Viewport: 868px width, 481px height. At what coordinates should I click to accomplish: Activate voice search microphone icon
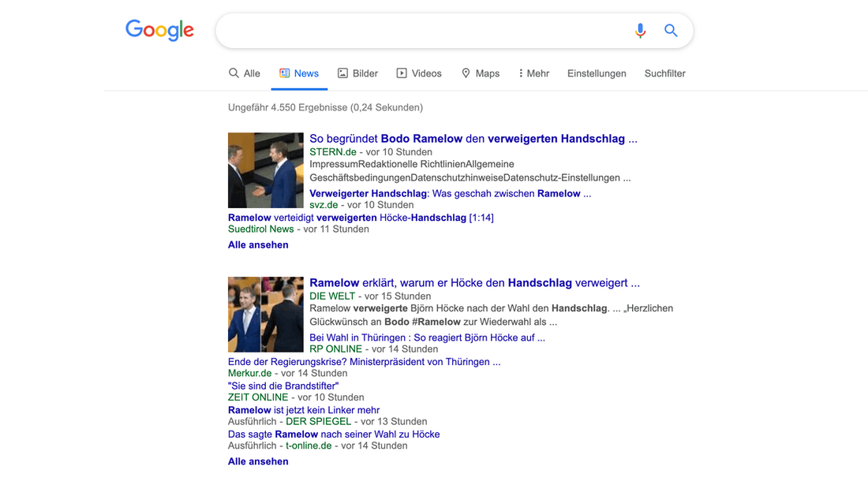(640, 31)
